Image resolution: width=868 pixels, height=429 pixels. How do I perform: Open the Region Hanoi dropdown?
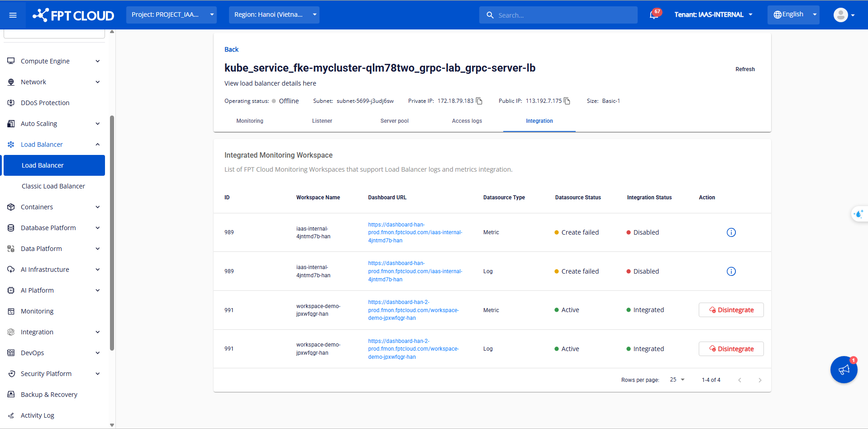(x=274, y=15)
